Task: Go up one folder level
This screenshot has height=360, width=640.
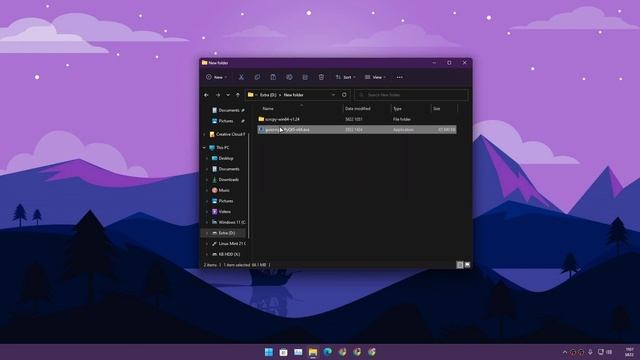Action: pyautogui.click(x=238, y=95)
